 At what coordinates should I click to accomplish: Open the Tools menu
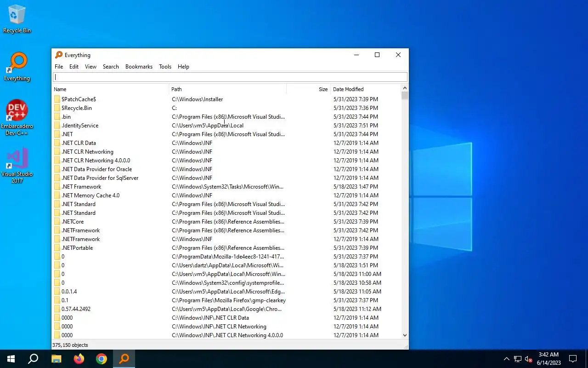click(165, 67)
